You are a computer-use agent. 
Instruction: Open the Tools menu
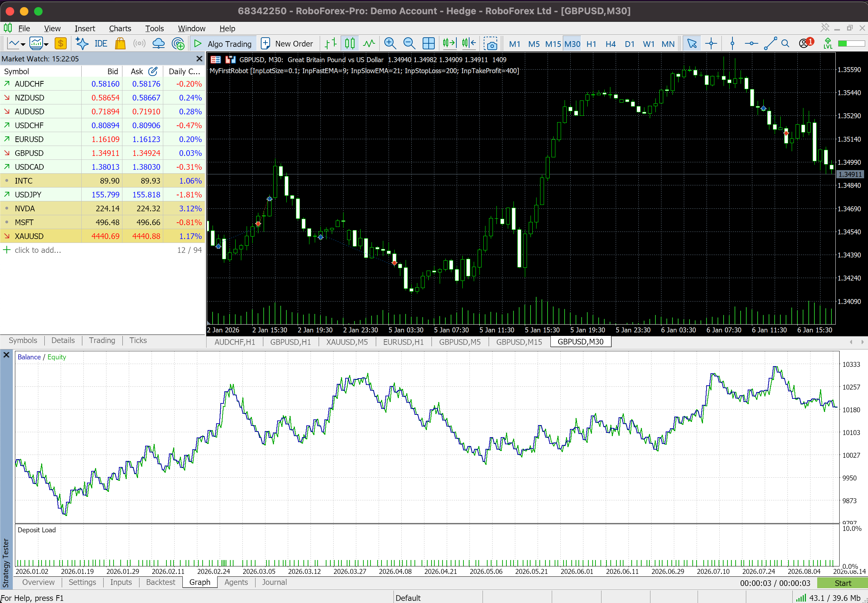point(154,28)
